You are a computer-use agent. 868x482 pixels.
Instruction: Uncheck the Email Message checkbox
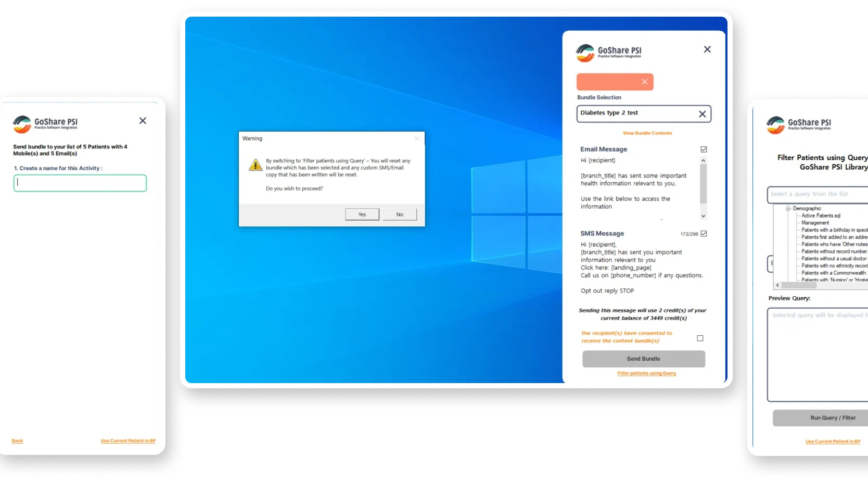[704, 149]
